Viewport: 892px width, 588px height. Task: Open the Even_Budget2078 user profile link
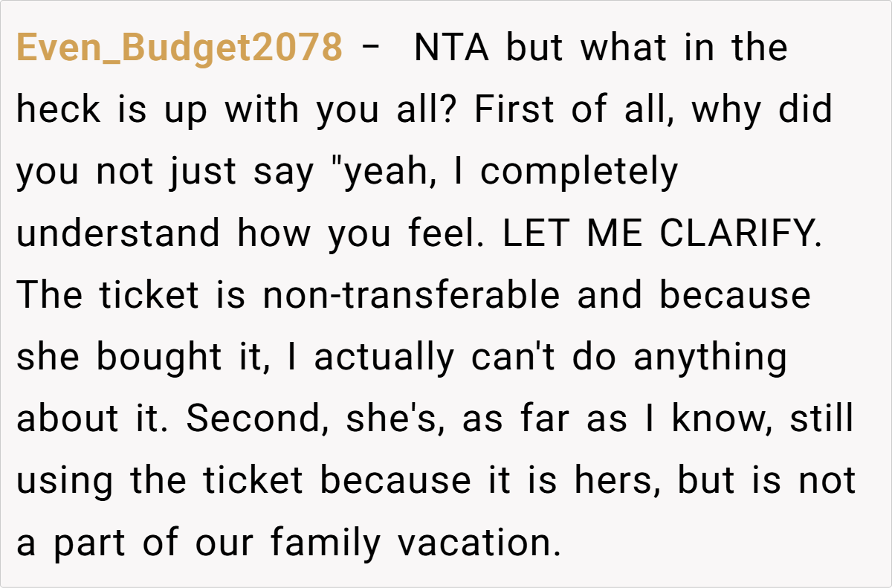pos(179,49)
